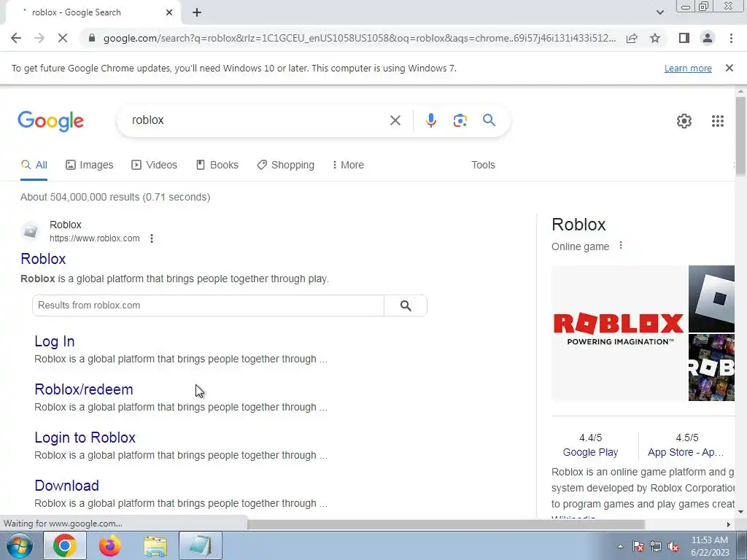Open the App Store rating link
This screenshot has height=560, width=747.
(x=686, y=452)
